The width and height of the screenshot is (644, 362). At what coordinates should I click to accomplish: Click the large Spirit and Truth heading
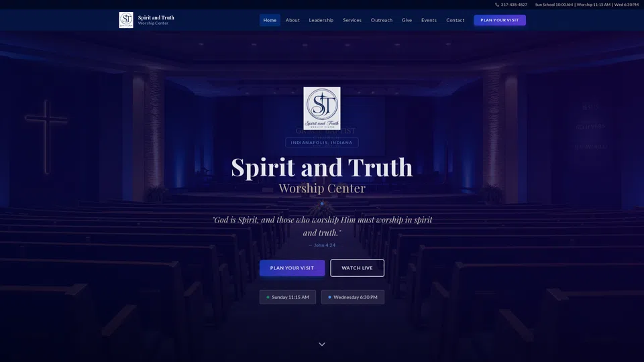pyautogui.click(x=321, y=167)
